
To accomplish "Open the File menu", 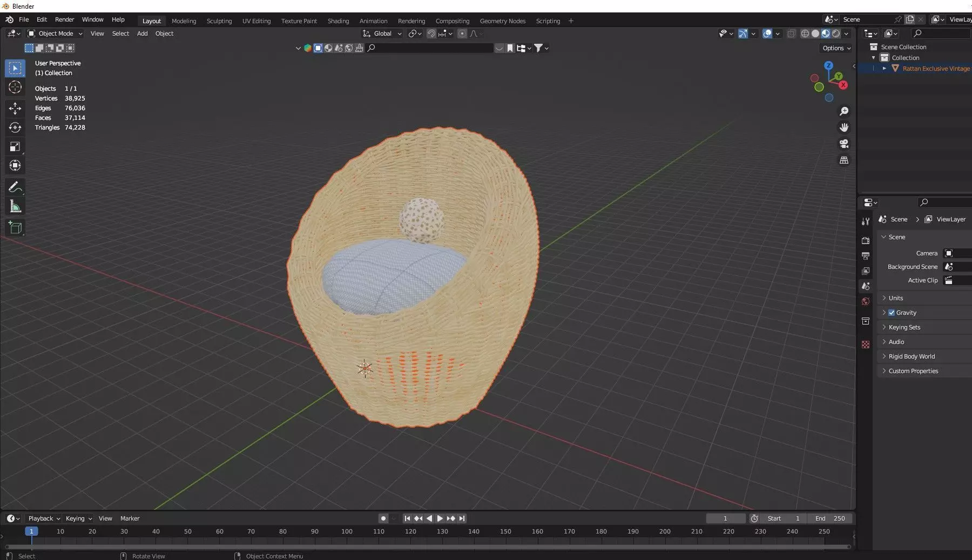I will (x=24, y=19).
